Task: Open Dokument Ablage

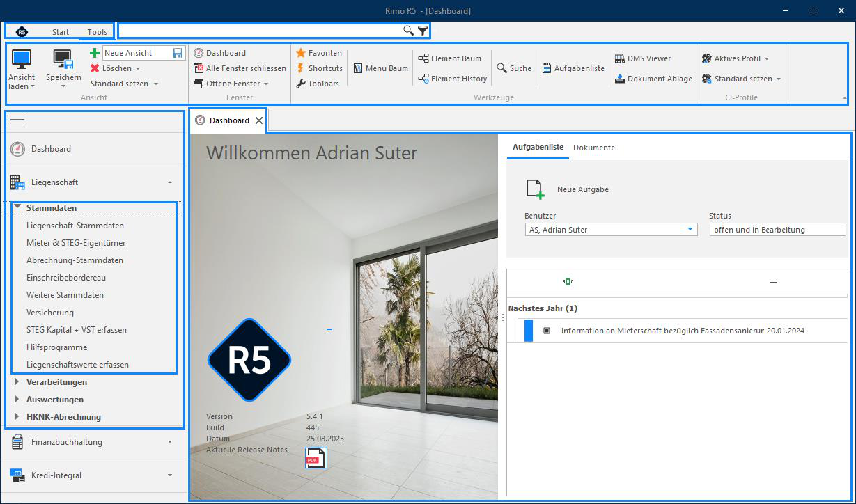Action: tap(653, 79)
